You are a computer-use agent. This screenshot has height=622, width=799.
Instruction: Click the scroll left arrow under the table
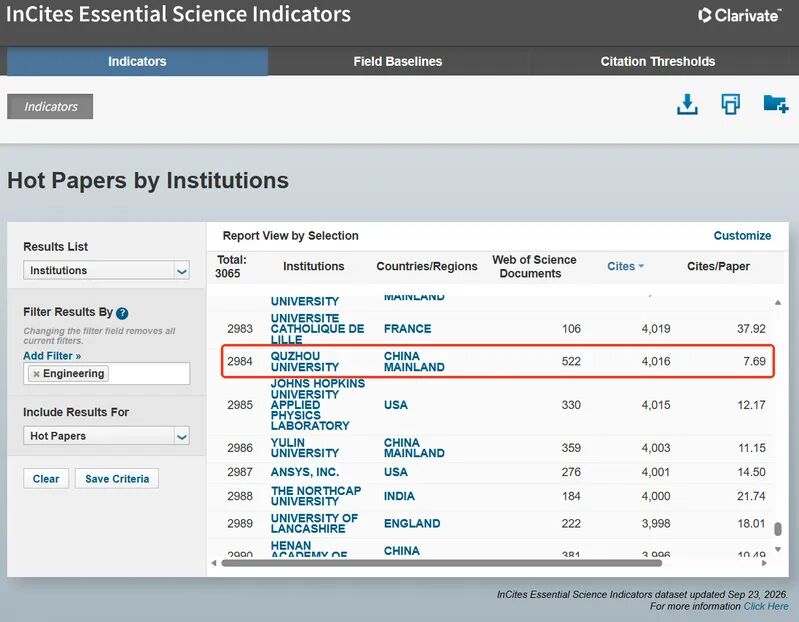[x=214, y=563]
